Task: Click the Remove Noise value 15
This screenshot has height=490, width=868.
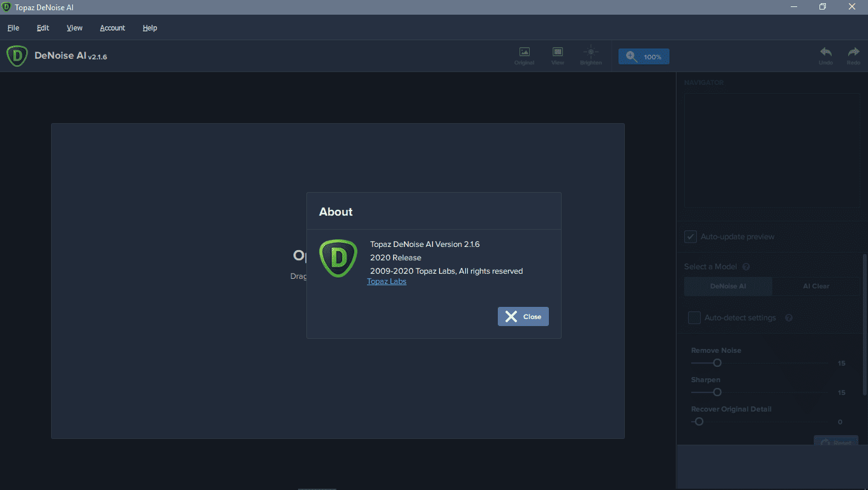Action: [x=841, y=364]
